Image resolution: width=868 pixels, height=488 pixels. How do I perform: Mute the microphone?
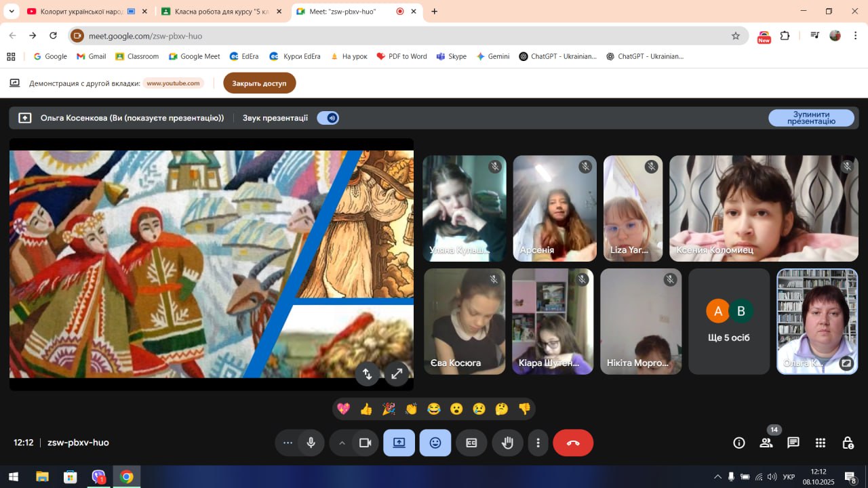point(311,443)
